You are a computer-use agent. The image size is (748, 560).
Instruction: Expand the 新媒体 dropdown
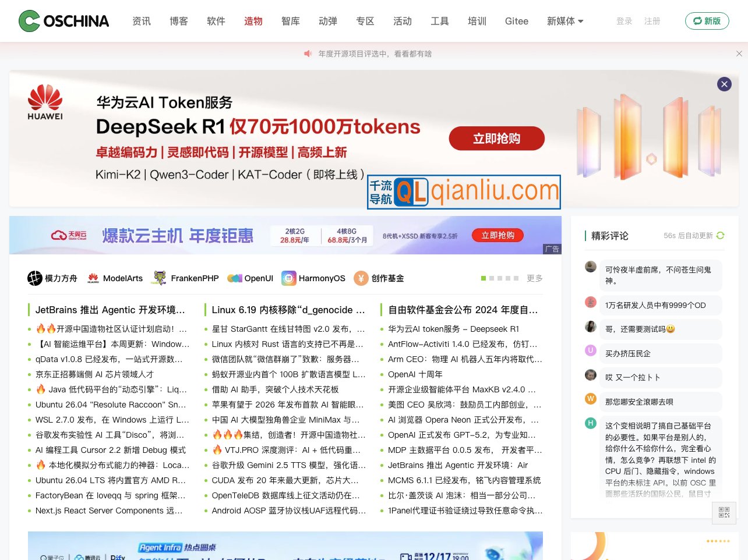point(564,21)
